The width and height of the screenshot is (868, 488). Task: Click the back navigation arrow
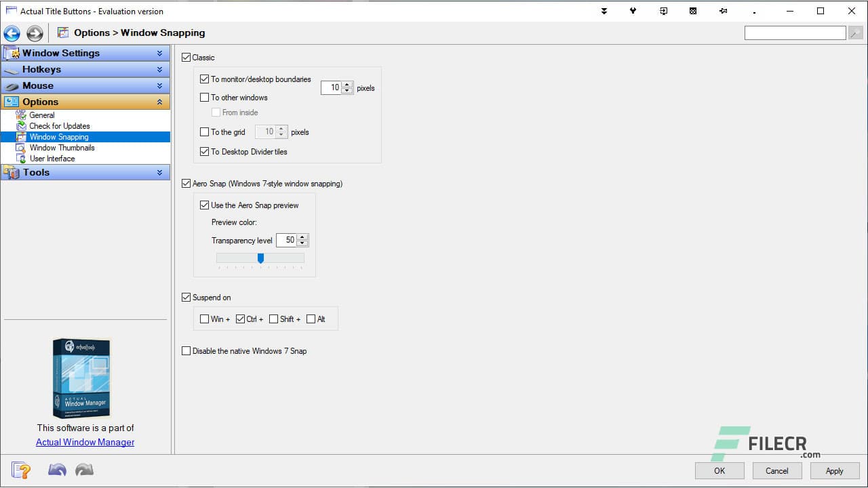point(12,33)
